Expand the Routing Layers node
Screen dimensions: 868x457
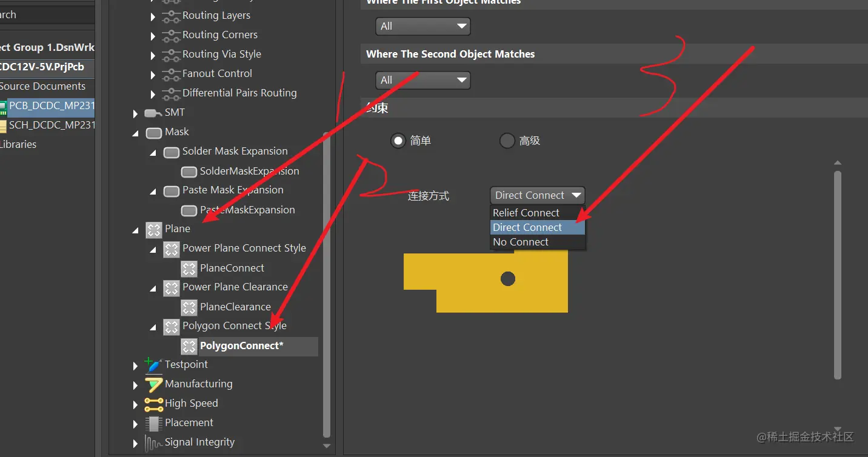click(153, 16)
